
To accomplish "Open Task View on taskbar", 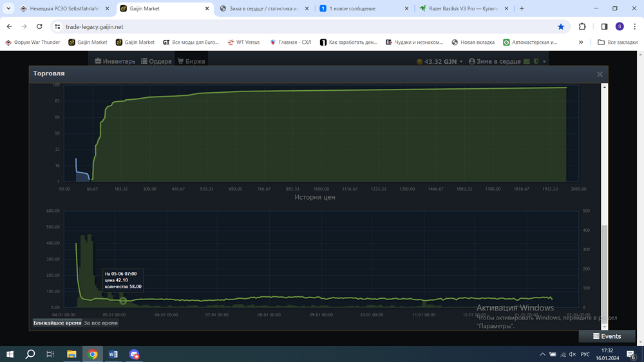I will (50, 354).
